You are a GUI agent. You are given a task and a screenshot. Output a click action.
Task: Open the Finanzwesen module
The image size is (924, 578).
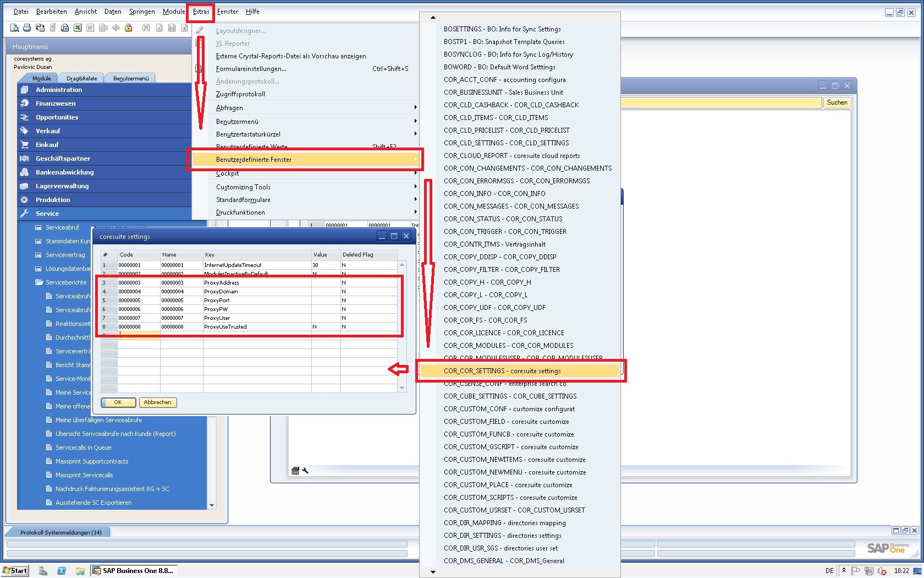56,103
